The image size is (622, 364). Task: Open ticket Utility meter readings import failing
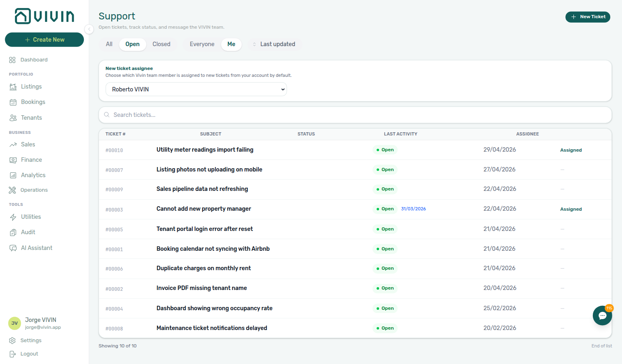[x=205, y=150]
